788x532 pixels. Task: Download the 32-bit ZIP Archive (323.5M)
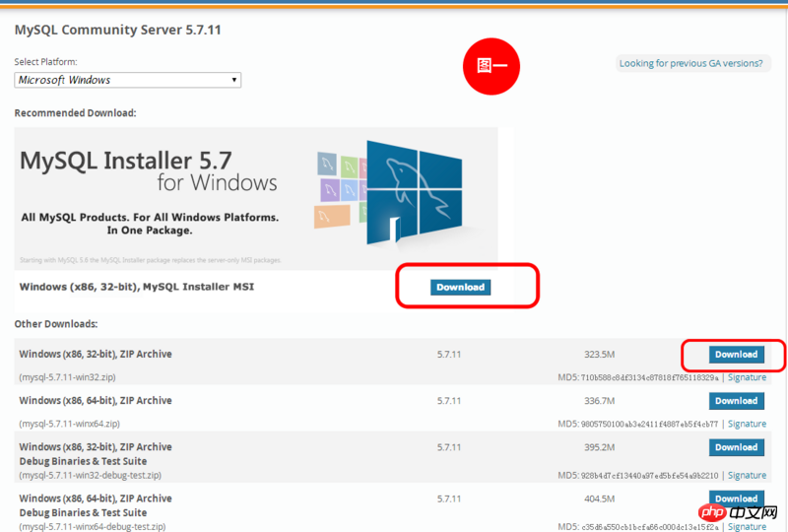pyautogui.click(x=736, y=355)
